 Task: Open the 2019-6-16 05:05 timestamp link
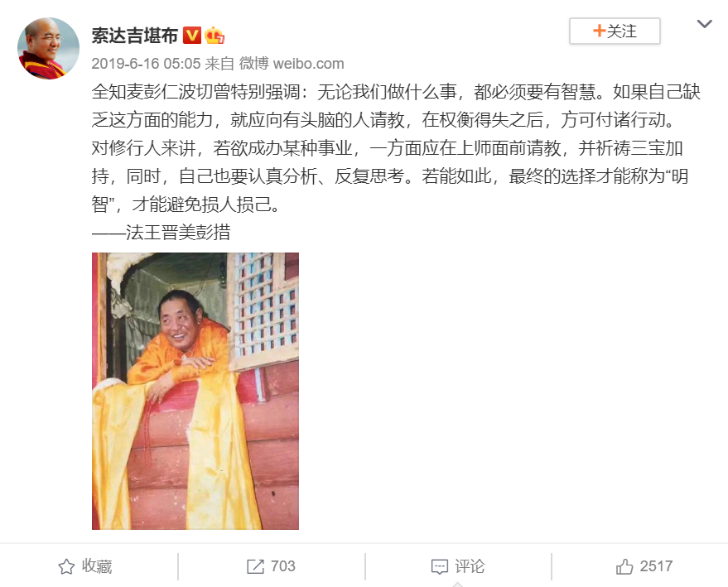pos(146,64)
